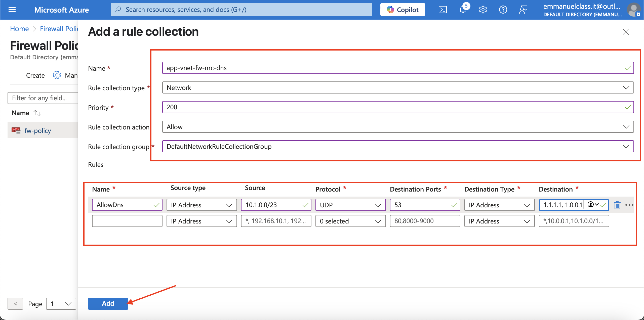Open the AllowDns Source type dropdown
The height and width of the screenshot is (320, 644).
(x=202, y=205)
